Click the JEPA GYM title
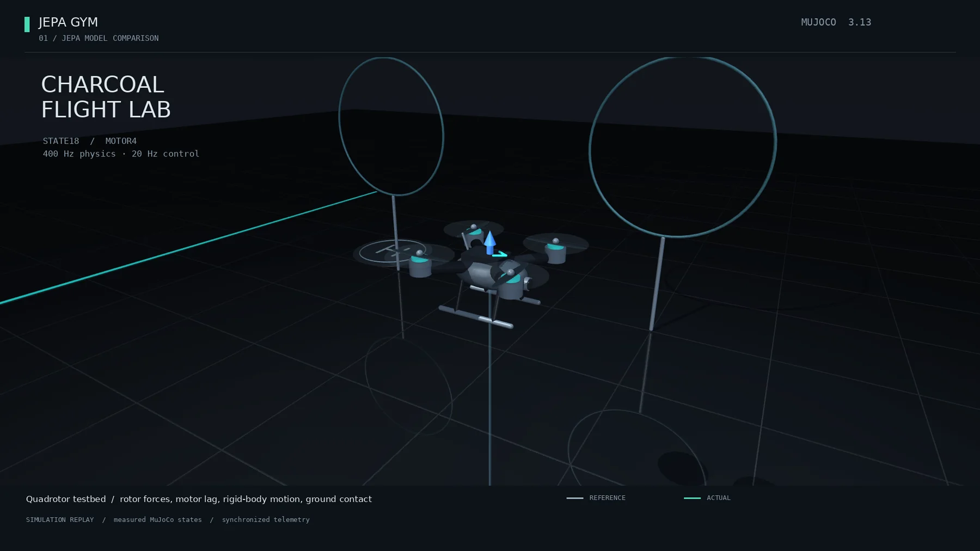 pos(68,22)
